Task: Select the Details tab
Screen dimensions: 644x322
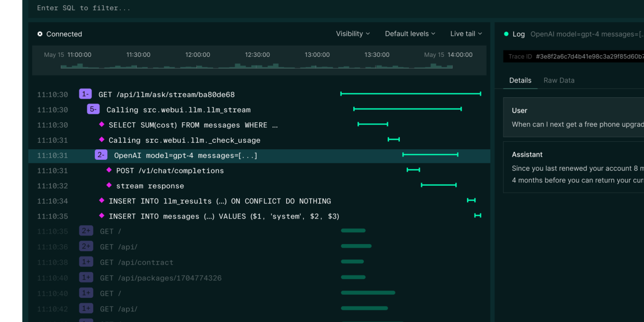Action: tap(519, 80)
